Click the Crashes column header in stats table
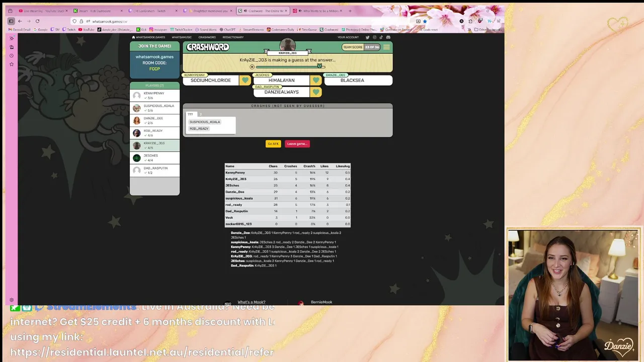This screenshot has height=362, width=644. click(x=290, y=166)
